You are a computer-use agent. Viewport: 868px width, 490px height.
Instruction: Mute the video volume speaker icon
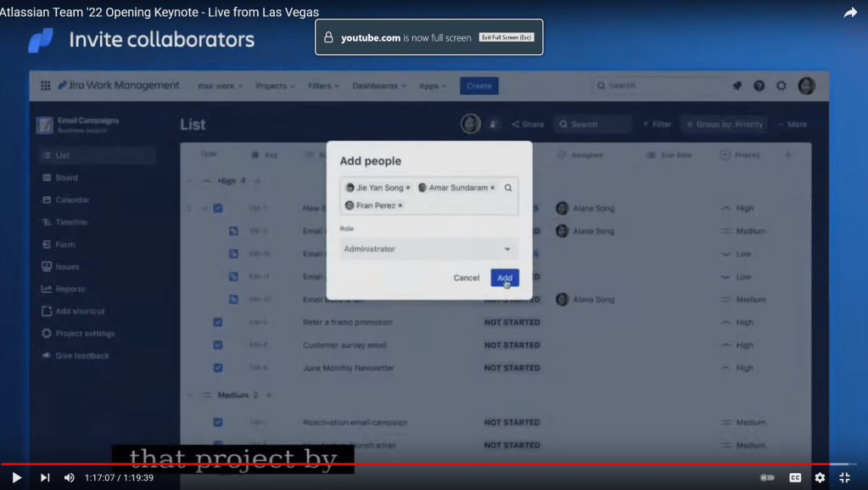70,477
